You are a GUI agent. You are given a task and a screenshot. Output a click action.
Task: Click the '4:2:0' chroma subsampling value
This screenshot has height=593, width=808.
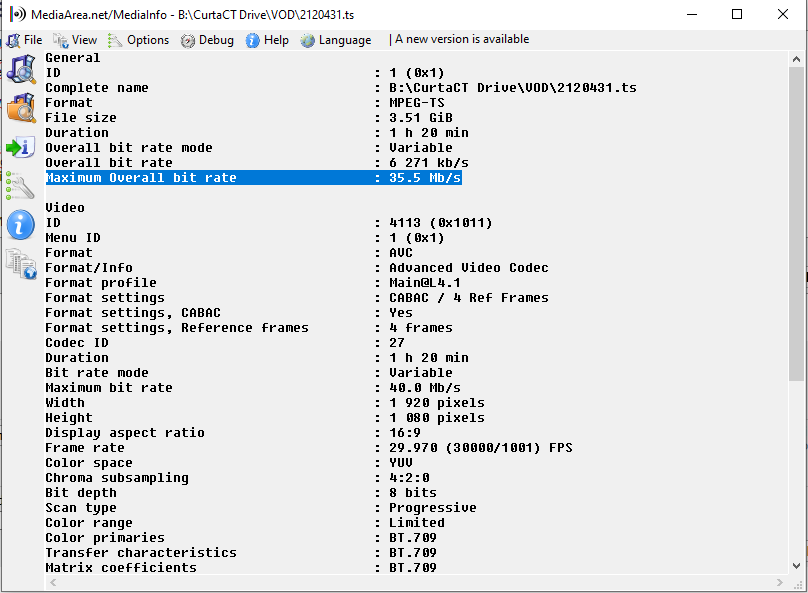pos(409,478)
